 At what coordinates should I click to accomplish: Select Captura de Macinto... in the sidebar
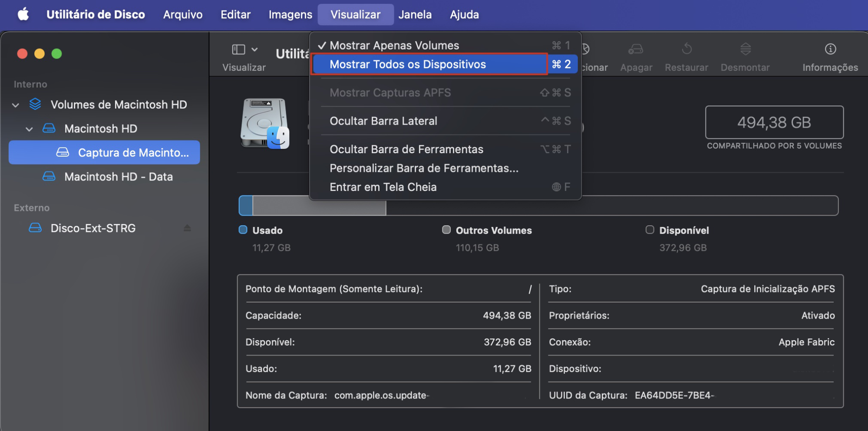104,152
